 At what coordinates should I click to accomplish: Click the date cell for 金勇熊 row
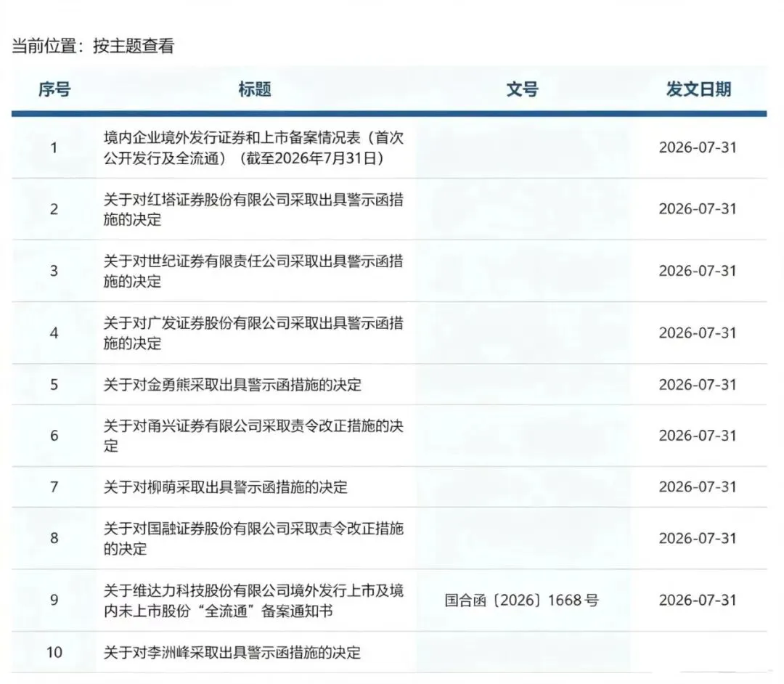(698, 385)
